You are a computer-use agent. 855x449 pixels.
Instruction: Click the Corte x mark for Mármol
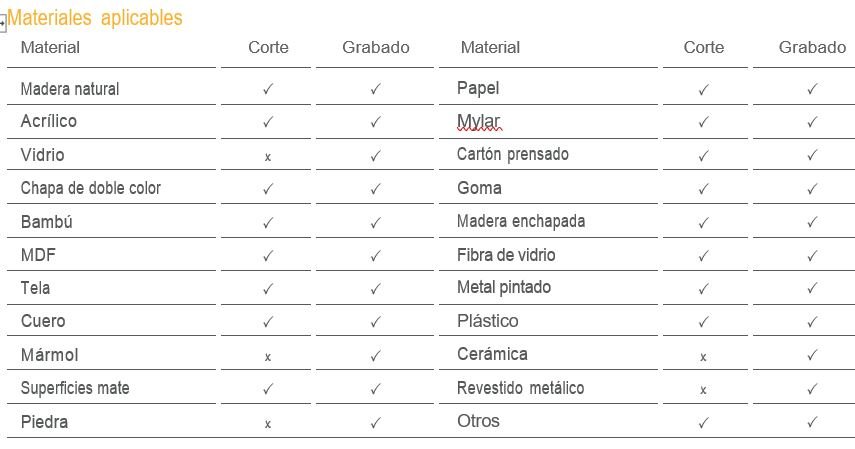tap(268, 357)
